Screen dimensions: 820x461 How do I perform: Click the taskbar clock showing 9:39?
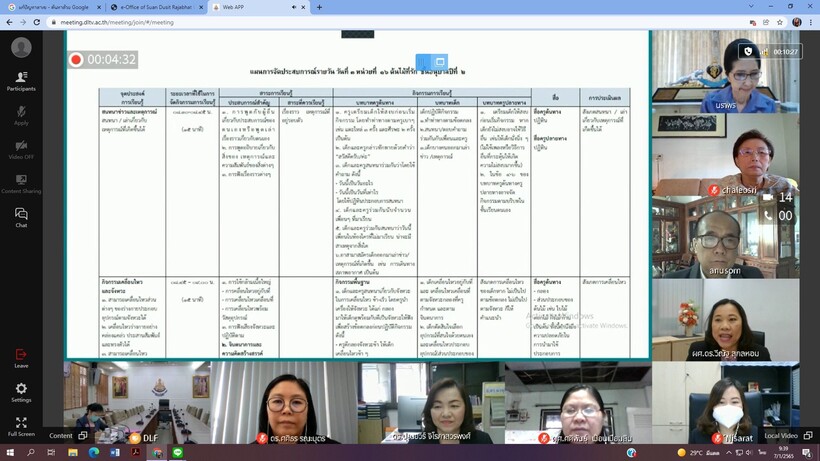coord(783,453)
